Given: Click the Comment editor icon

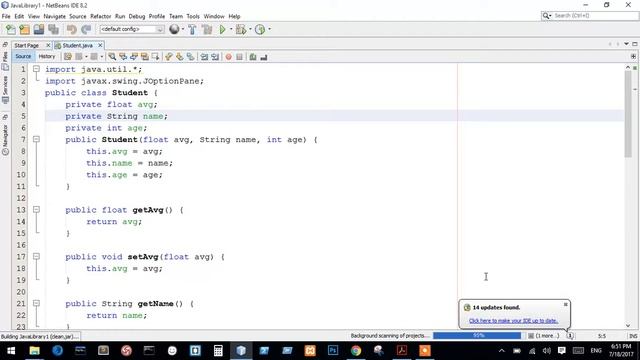Looking at the screenshot, I should (x=253, y=57).
